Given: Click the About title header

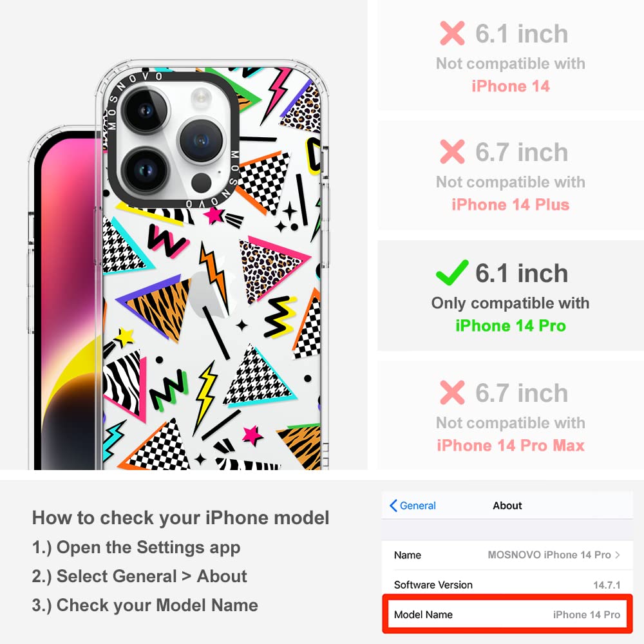Looking at the screenshot, I should [507, 506].
